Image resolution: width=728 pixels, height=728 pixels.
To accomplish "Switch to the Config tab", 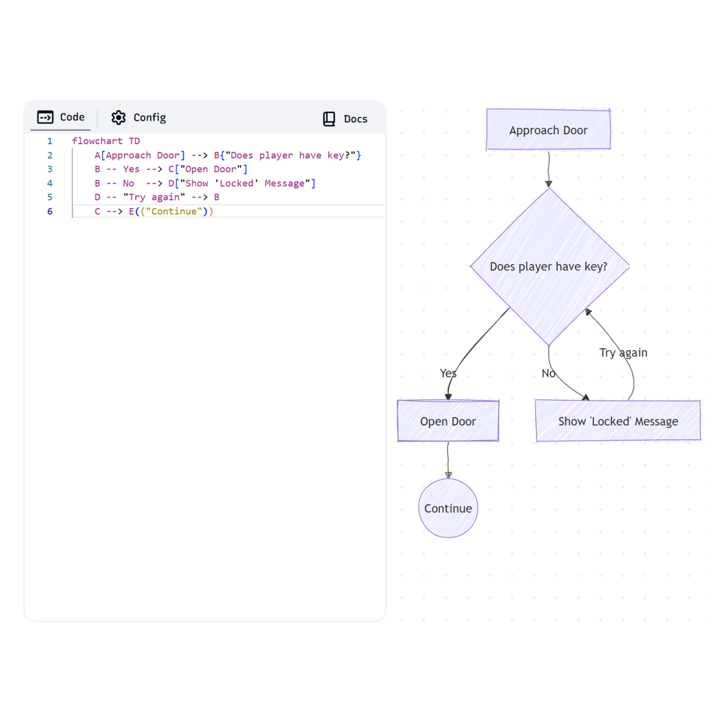I will coord(138,117).
